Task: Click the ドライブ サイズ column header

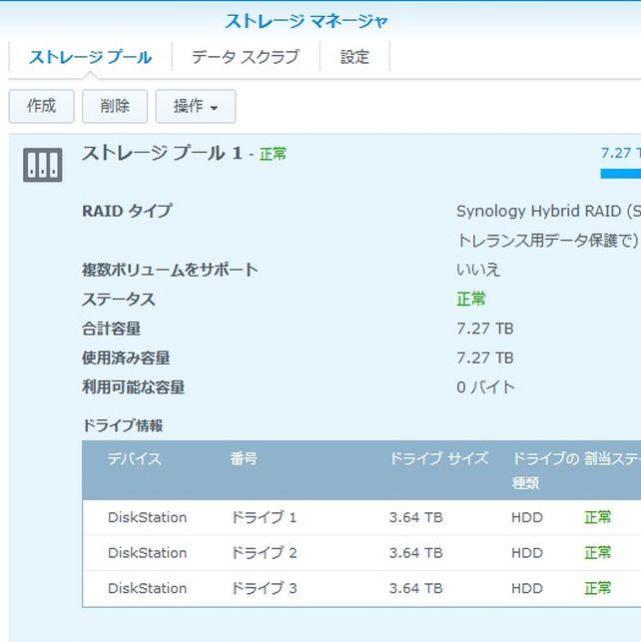Action: (x=439, y=459)
